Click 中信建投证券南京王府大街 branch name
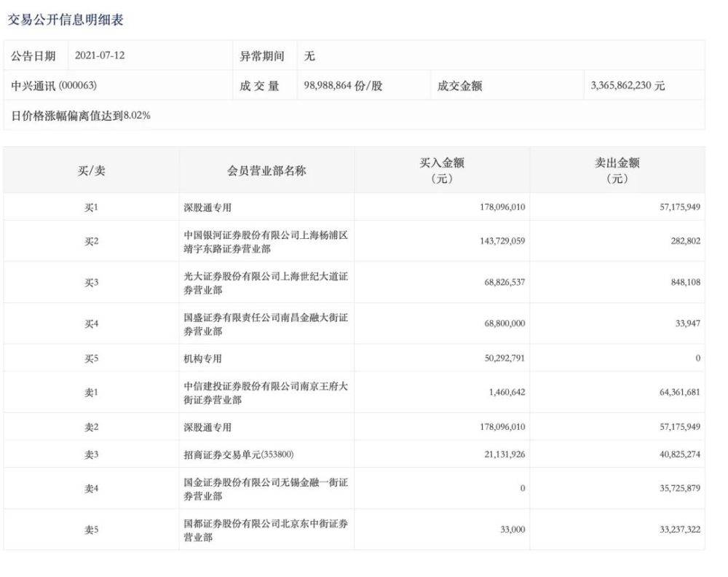The width and height of the screenshot is (728, 577). pyautogui.click(x=266, y=393)
